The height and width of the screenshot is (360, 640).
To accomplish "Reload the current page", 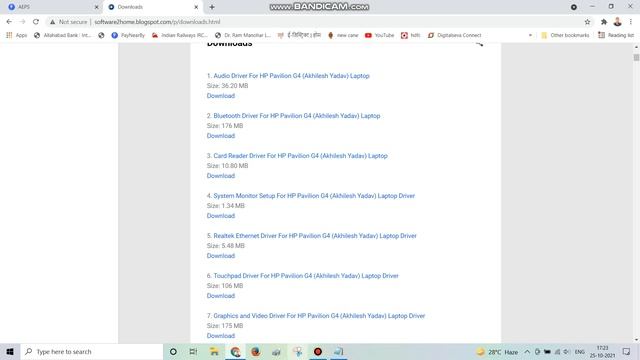I will (x=36, y=22).
